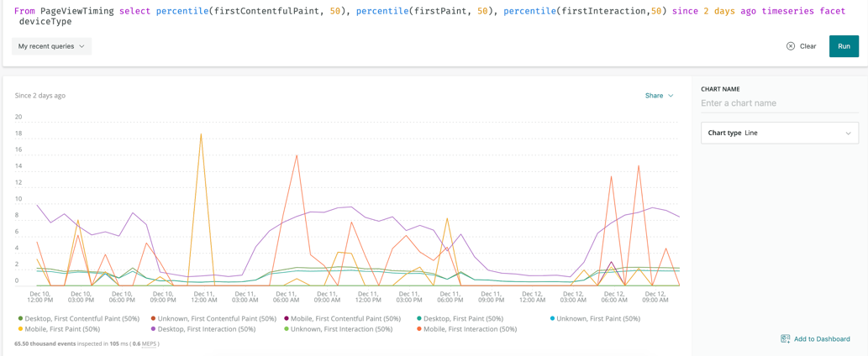Image resolution: width=868 pixels, height=356 pixels.
Task: Click the chevron on My recent queries
Action: click(82, 46)
